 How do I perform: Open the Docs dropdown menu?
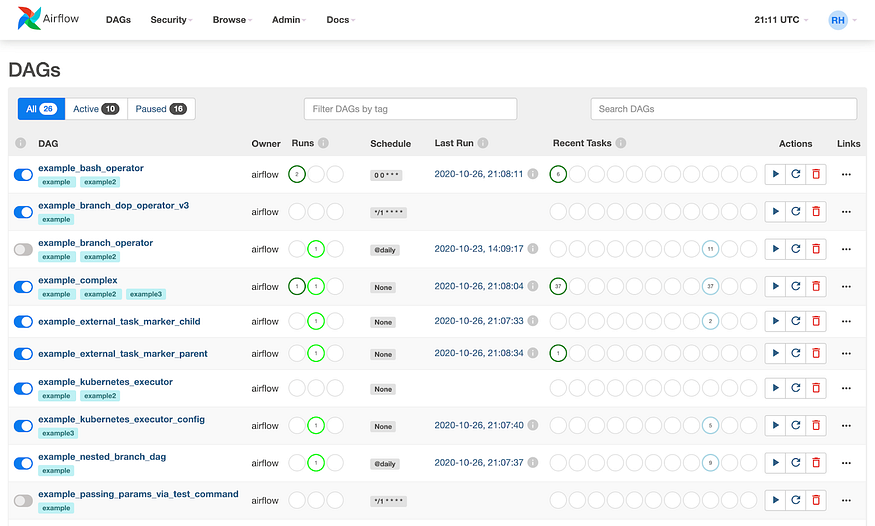tap(340, 20)
